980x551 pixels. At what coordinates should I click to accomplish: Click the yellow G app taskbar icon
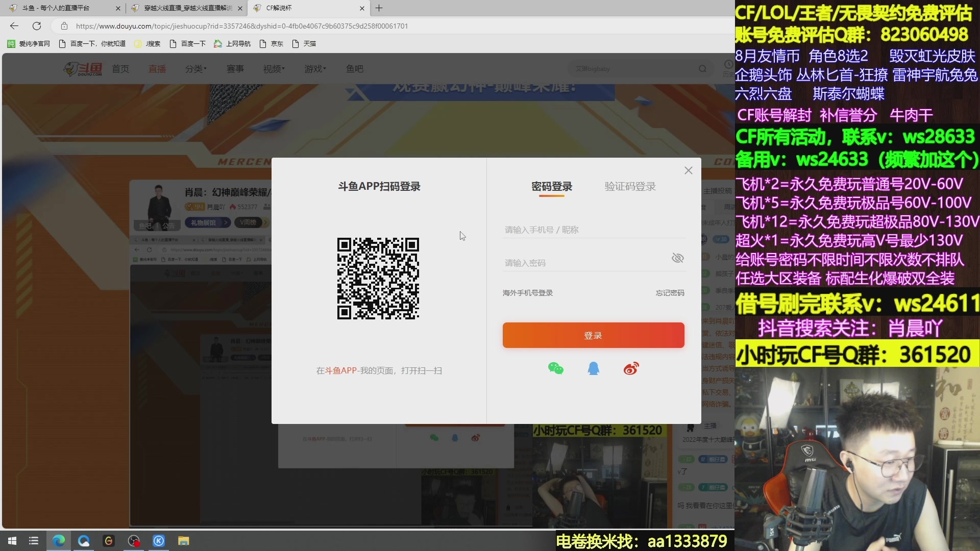109,541
